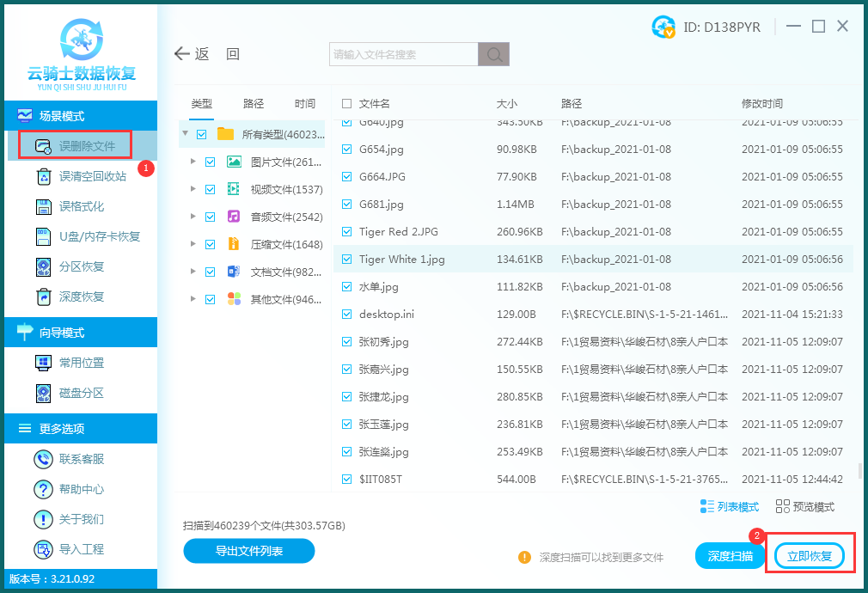Click 导入工程 import project icon

(43, 549)
